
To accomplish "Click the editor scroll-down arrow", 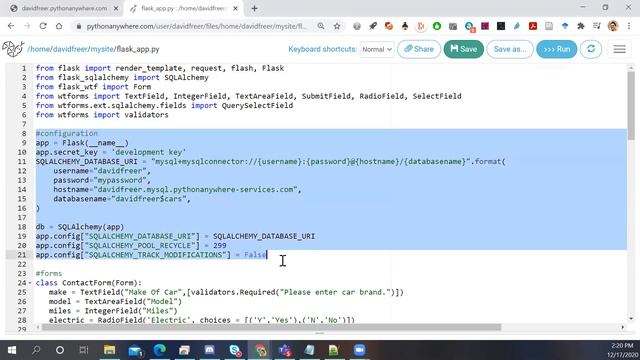I will point(631,318).
